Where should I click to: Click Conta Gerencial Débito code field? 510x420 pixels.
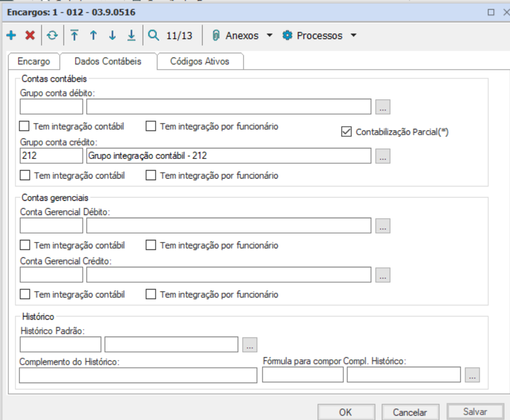click(51, 226)
